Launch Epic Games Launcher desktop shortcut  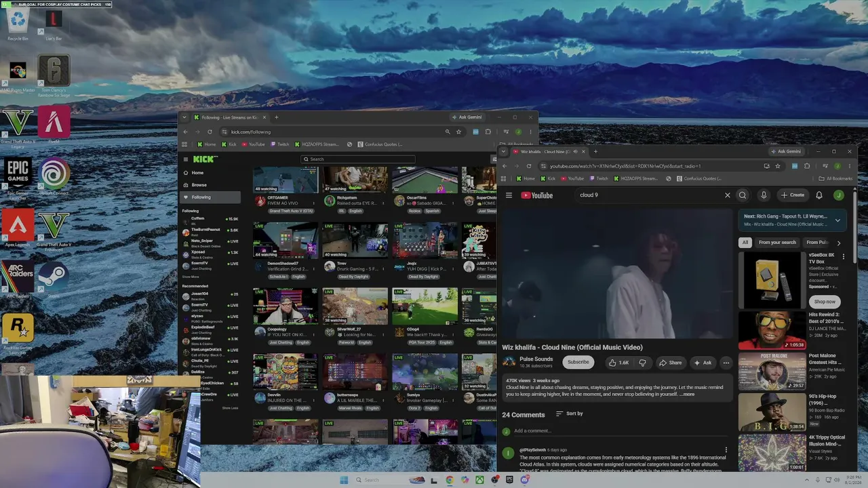18,178
